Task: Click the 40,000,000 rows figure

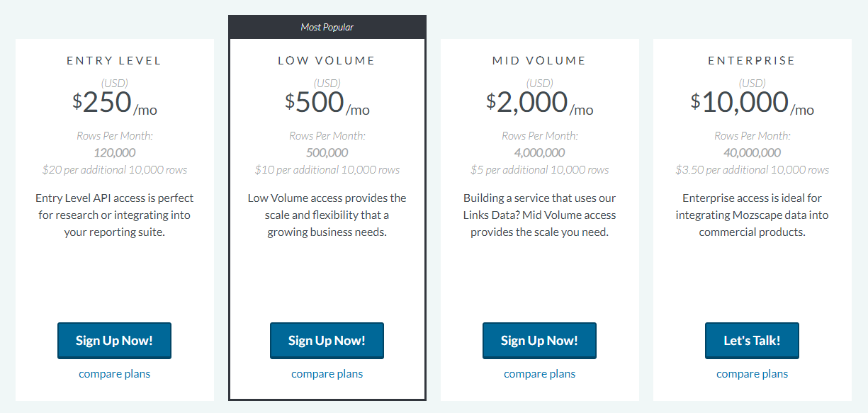Action: click(x=752, y=152)
